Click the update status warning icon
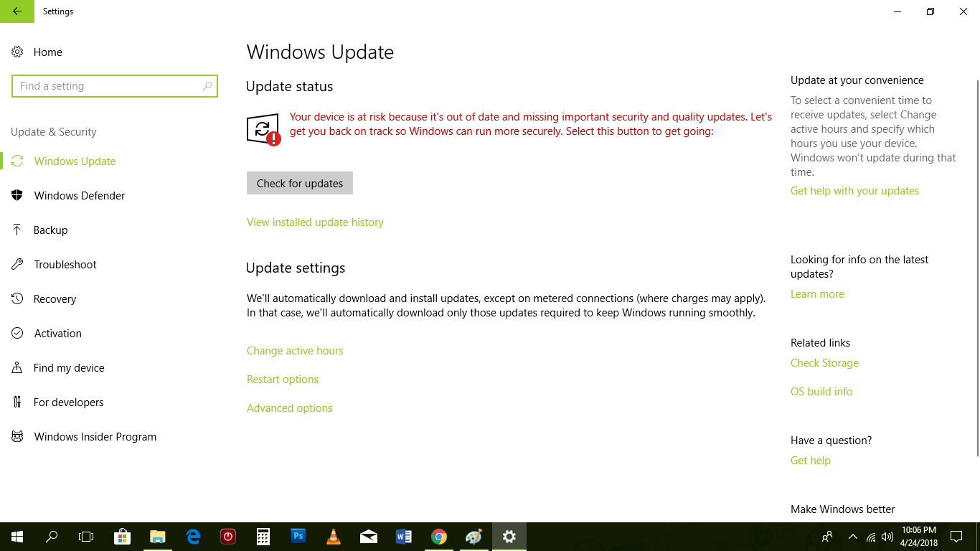Image resolution: width=980 pixels, height=551 pixels. pyautogui.click(x=263, y=130)
